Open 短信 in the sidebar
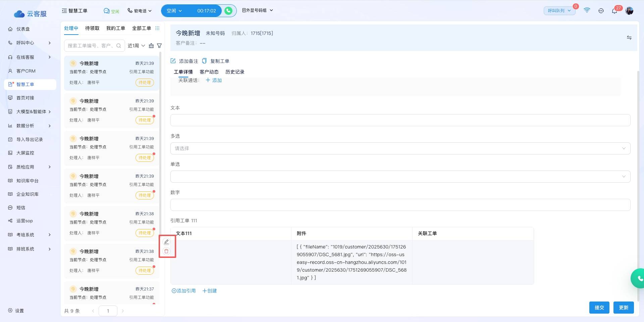Viewport: 644px width, 322px height. pyautogui.click(x=21, y=208)
